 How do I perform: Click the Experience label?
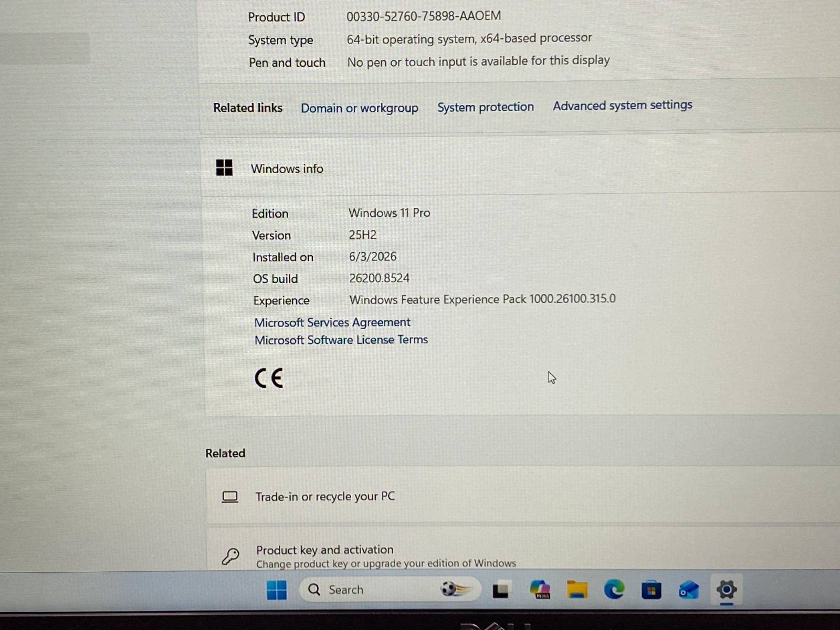(281, 301)
